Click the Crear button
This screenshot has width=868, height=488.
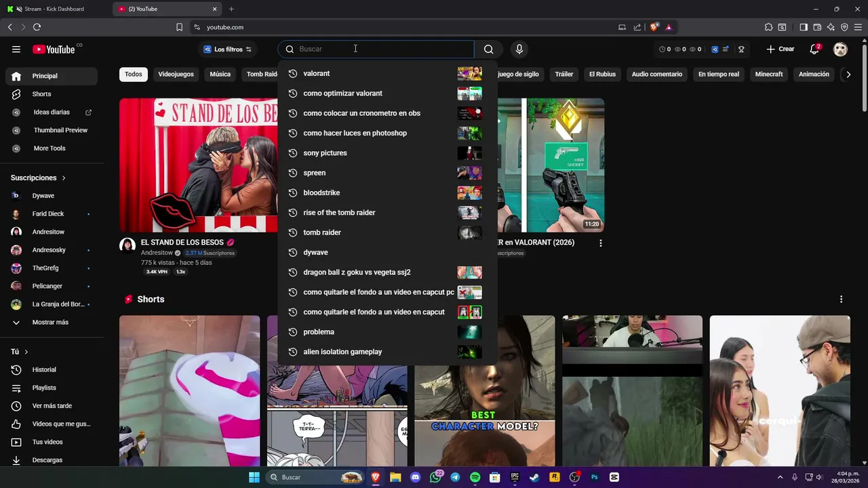click(781, 49)
